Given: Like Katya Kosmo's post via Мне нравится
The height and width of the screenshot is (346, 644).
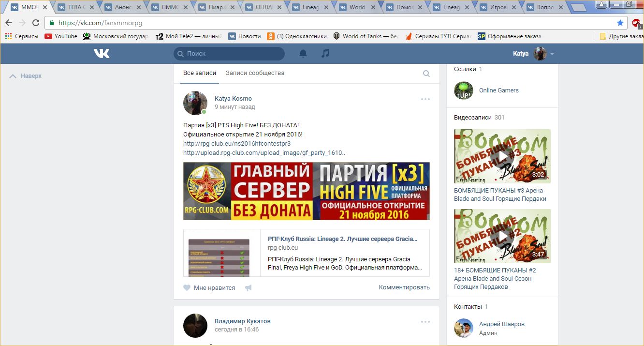Looking at the screenshot, I should (209, 287).
